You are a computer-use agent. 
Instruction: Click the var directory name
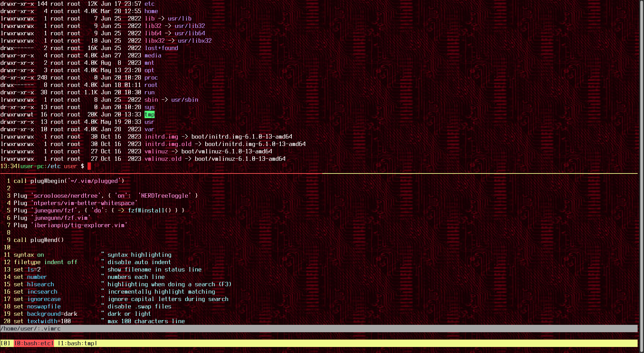click(150, 129)
